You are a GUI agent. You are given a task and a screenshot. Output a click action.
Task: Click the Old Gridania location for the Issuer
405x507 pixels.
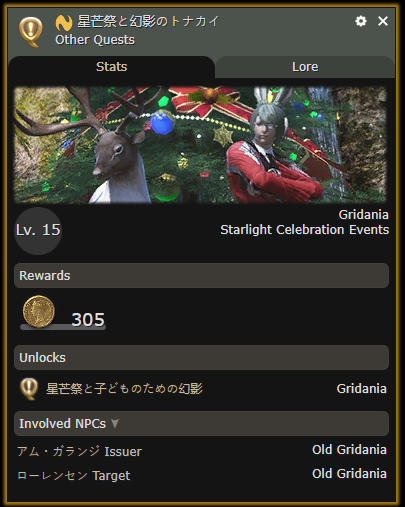pos(349,450)
